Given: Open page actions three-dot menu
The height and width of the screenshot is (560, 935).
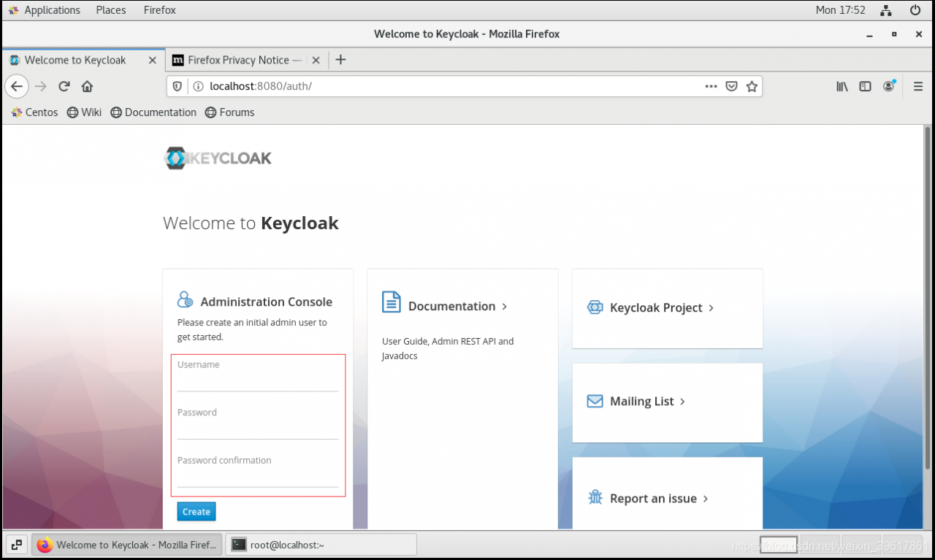Looking at the screenshot, I should (x=711, y=86).
